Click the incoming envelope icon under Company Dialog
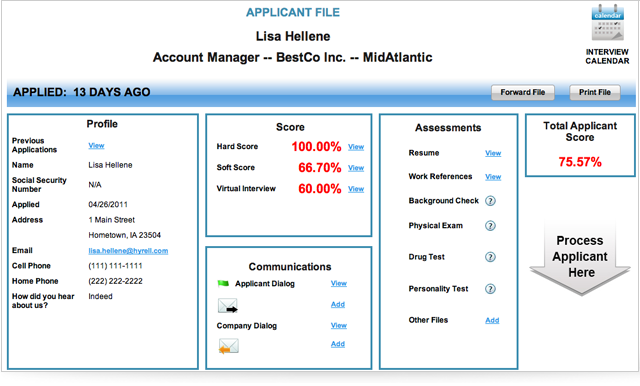640x386 pixels. coord(229,346)
